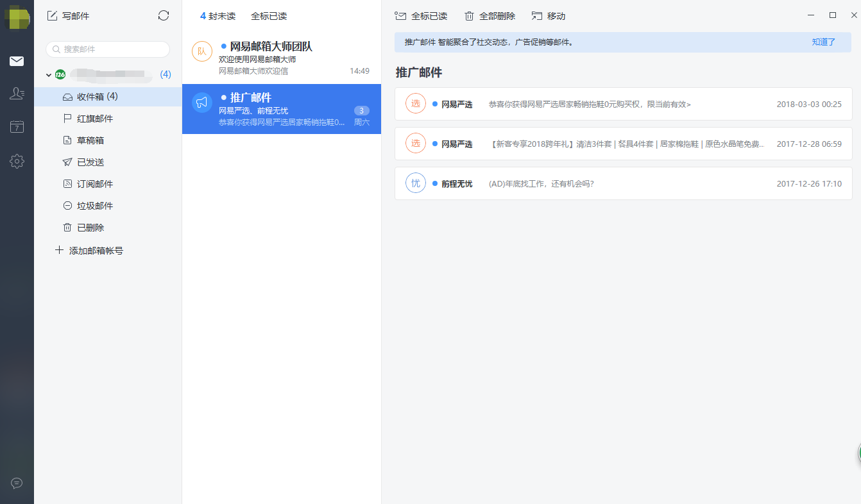Open the mail view icon in left rail
Screen dimensions: 861x504
click(x=17, y=62)
